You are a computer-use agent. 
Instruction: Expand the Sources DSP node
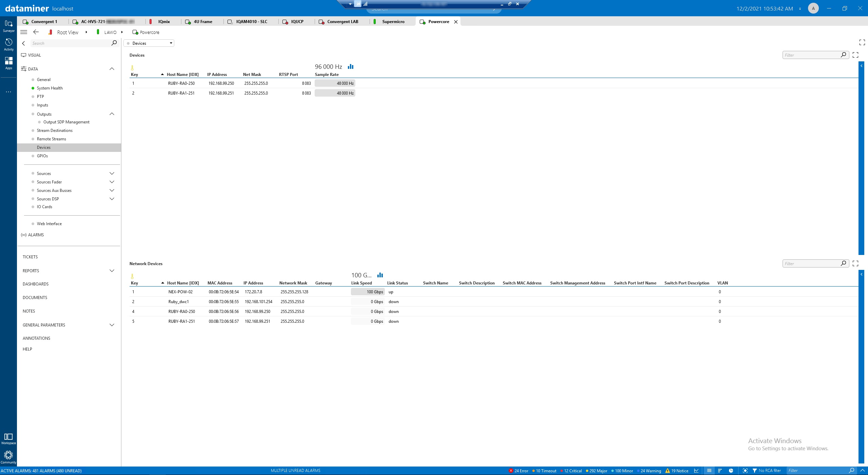pos(112,199)
